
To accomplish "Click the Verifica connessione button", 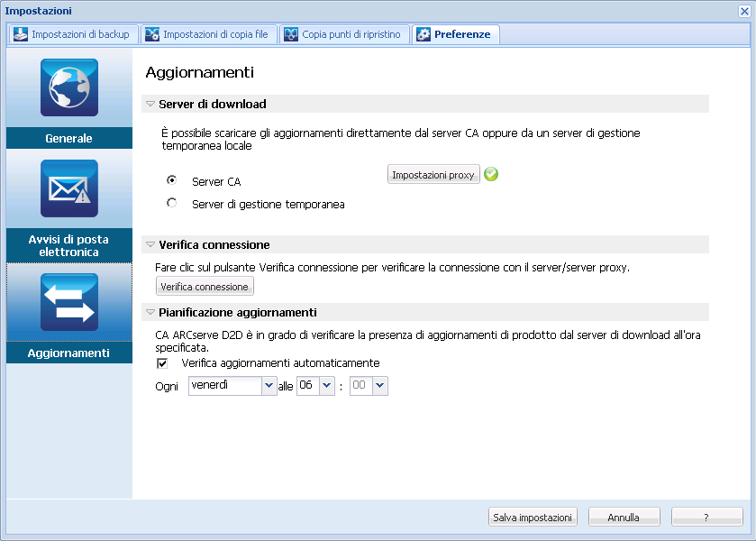I will [205, 286].
